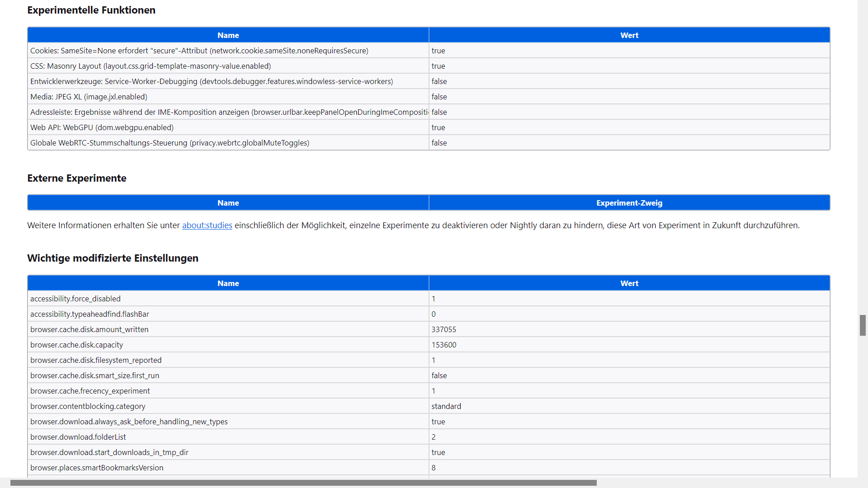The image size is (868, 488).
Task: Click the Experimentelle Funktionen heading
Action: 91,10
